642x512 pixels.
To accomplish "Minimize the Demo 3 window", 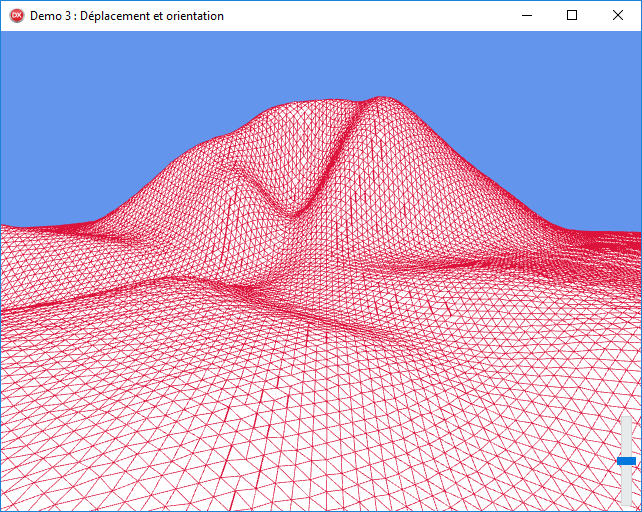I will pyautogui.click(x=527, y=16).
